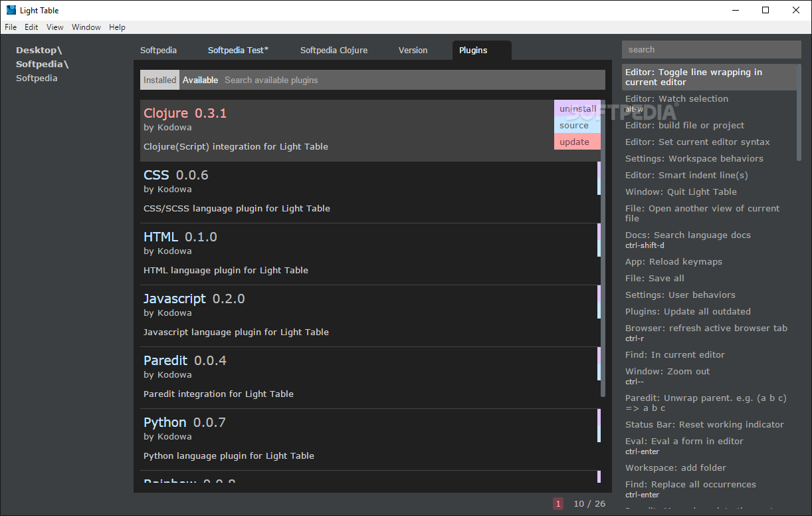Run Editor: Set current editor syntax

point(710,142)
